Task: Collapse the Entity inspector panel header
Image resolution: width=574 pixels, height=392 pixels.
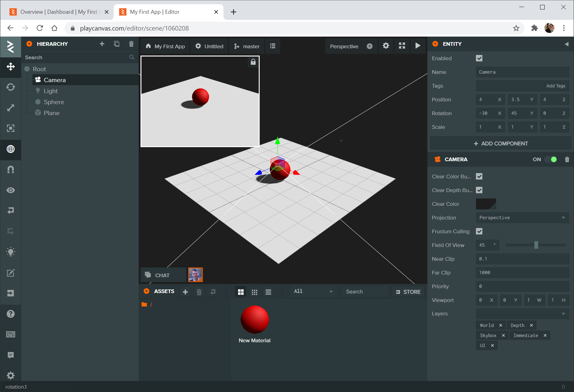Action: [435, 44]
